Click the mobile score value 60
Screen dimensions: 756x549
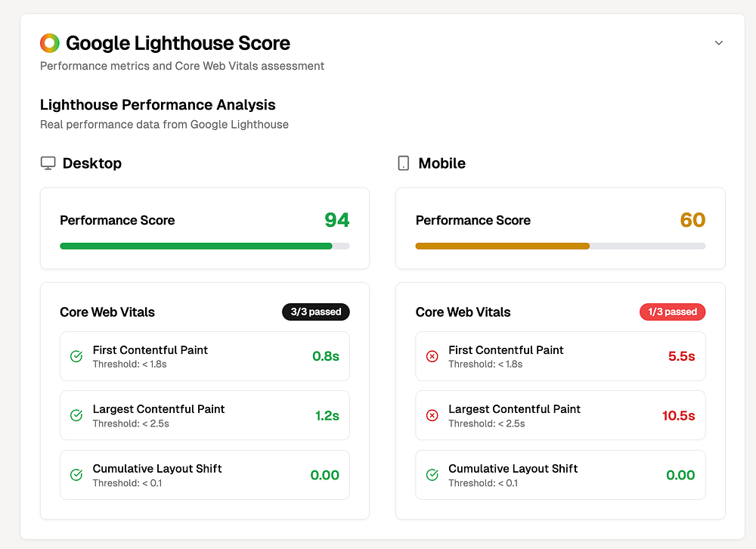pyautogui.click(x=692, y=220)
